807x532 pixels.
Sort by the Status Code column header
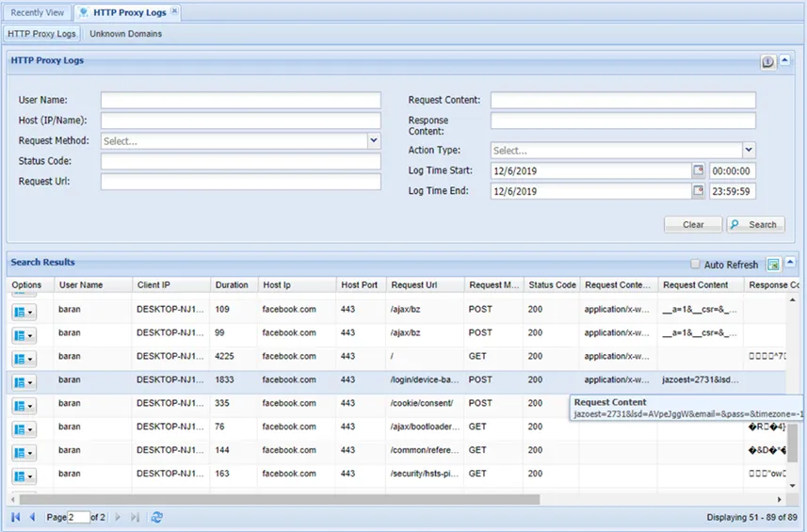pyautogui.click(x=552, y=285)
